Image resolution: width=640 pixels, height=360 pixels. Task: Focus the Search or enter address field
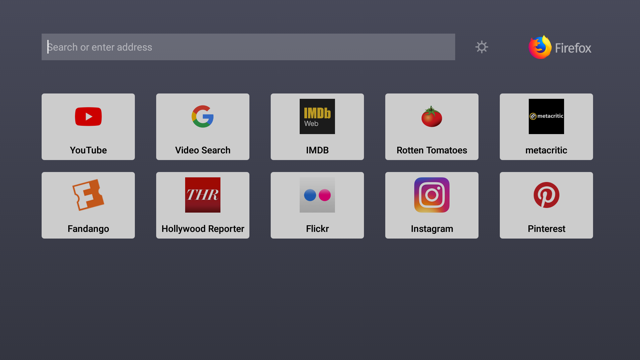[x=248, y=47]
